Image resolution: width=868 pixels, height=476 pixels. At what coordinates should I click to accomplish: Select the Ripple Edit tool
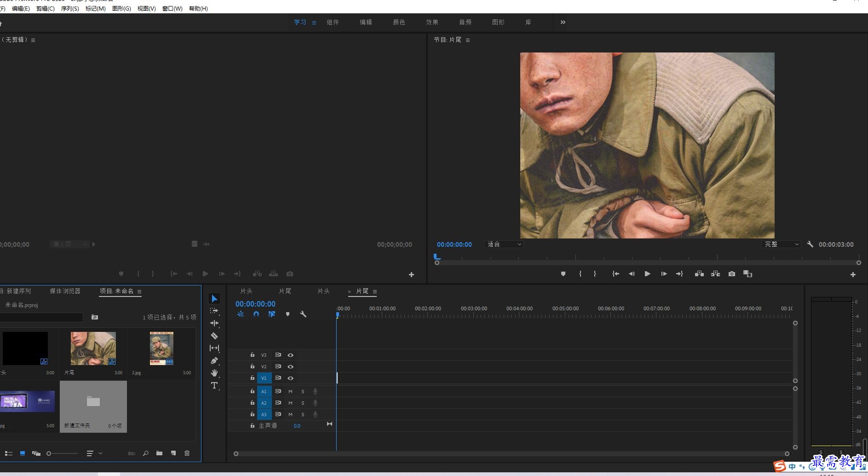(x=214, y=323)
